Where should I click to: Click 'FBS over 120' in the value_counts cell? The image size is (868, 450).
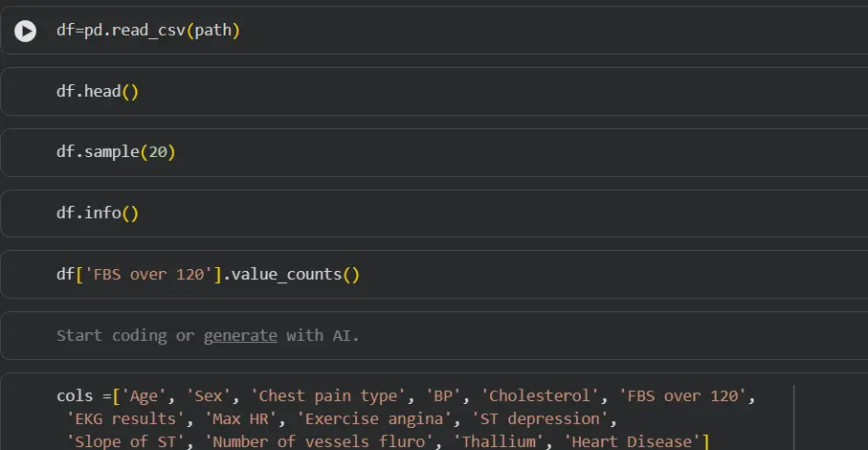148,275
